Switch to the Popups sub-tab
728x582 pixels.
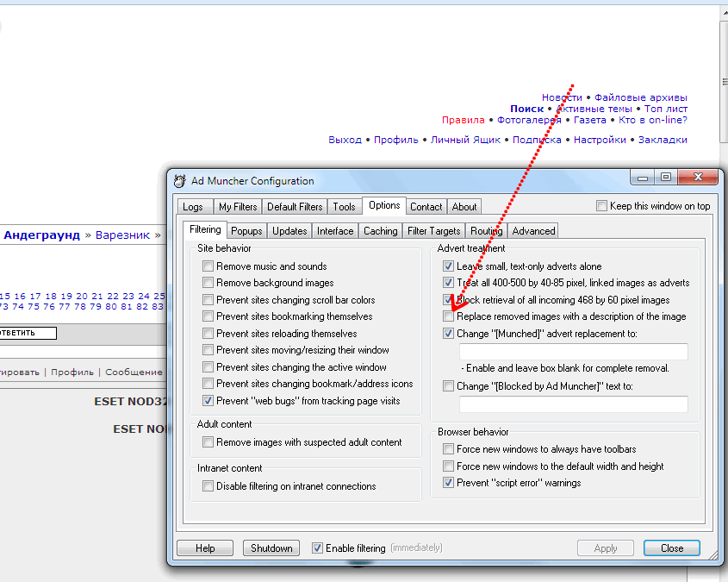click(x=246, y=231)
